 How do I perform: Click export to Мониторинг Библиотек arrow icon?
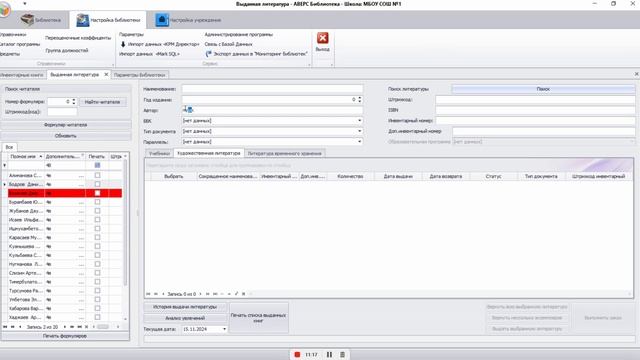pos(208,53)
